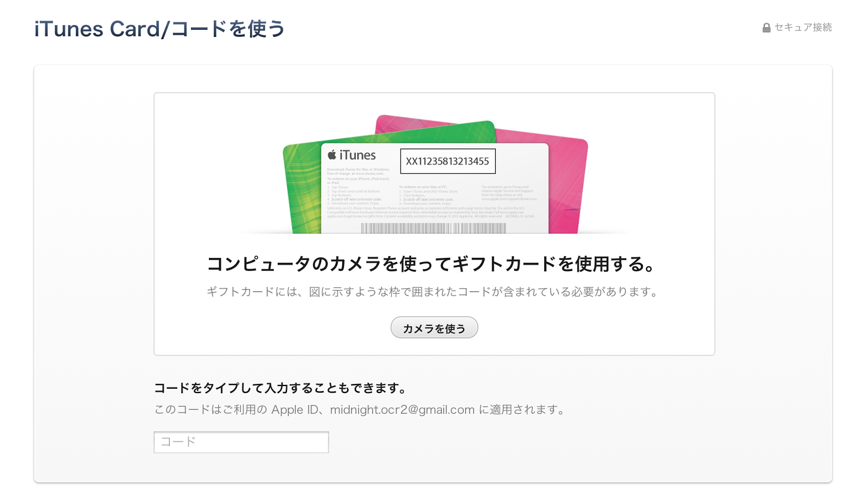Click the このコードはご利用の text before Apple ID
This screenshot has width=868, height=499.
(210, 410)
